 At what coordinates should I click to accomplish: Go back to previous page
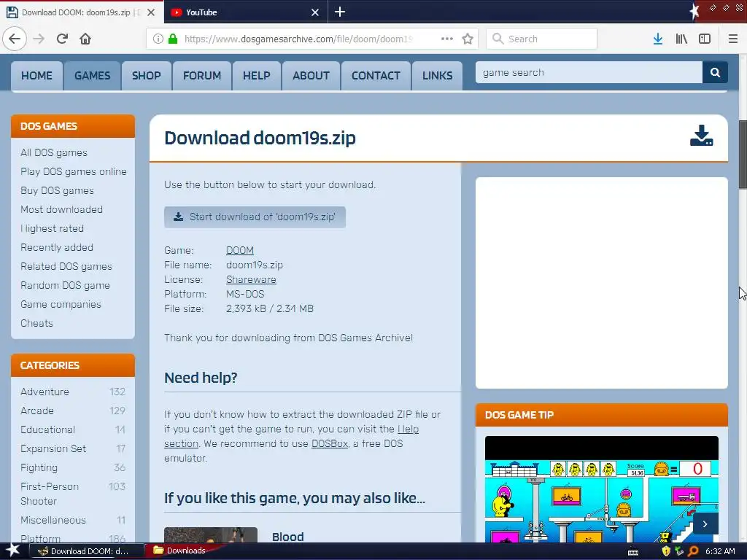click(x=15, y=39)
